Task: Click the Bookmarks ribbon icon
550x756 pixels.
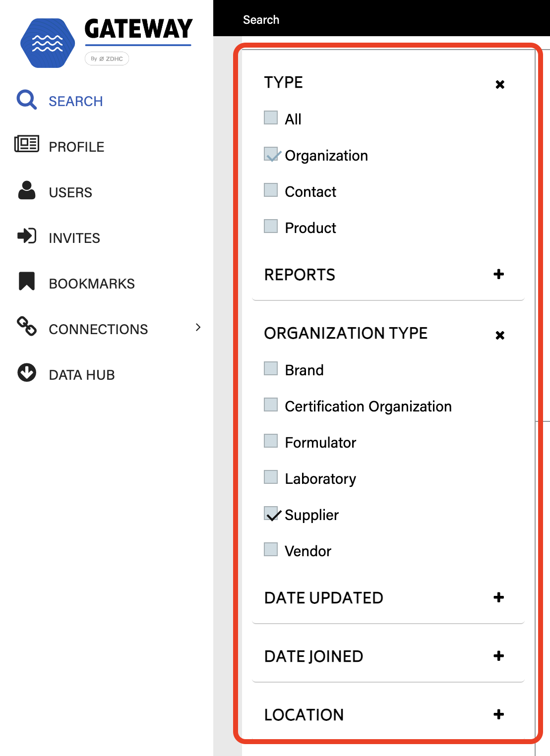Action: [27, 281]
